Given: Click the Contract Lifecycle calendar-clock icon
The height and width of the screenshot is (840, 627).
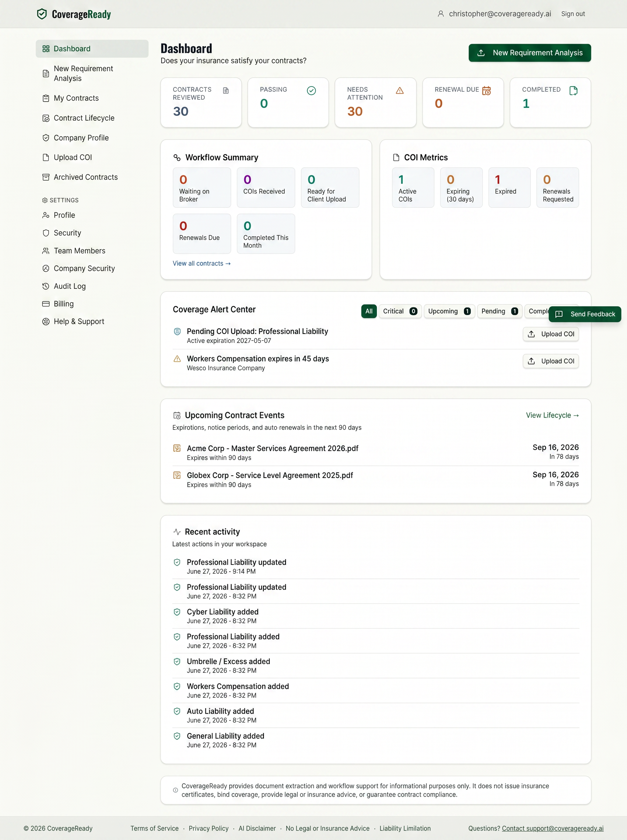Looking at the screenshot, I should tap(46, 118).
